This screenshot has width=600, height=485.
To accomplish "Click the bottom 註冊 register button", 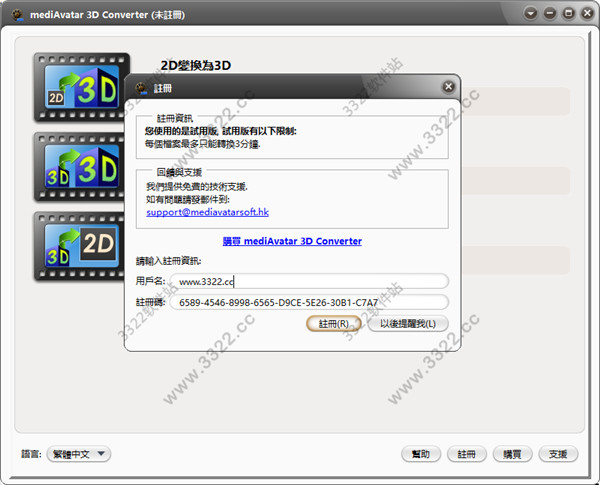I will click(x=467, y=454).
